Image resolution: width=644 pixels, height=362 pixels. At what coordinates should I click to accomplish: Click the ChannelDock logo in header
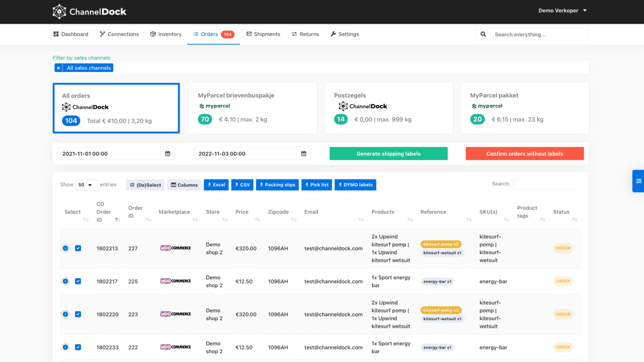pos(89,12)
